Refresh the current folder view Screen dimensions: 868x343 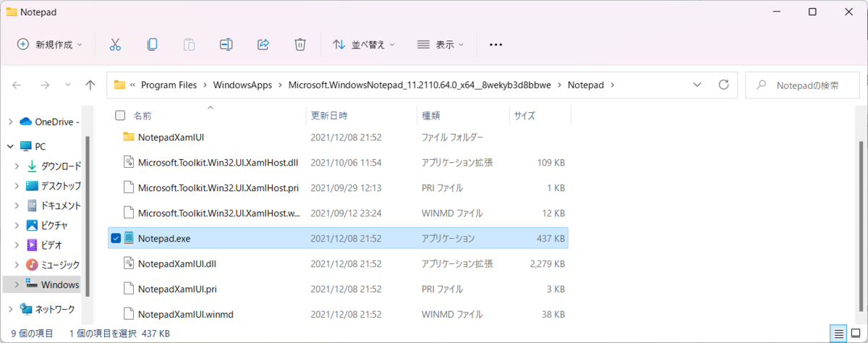[723, 85]
